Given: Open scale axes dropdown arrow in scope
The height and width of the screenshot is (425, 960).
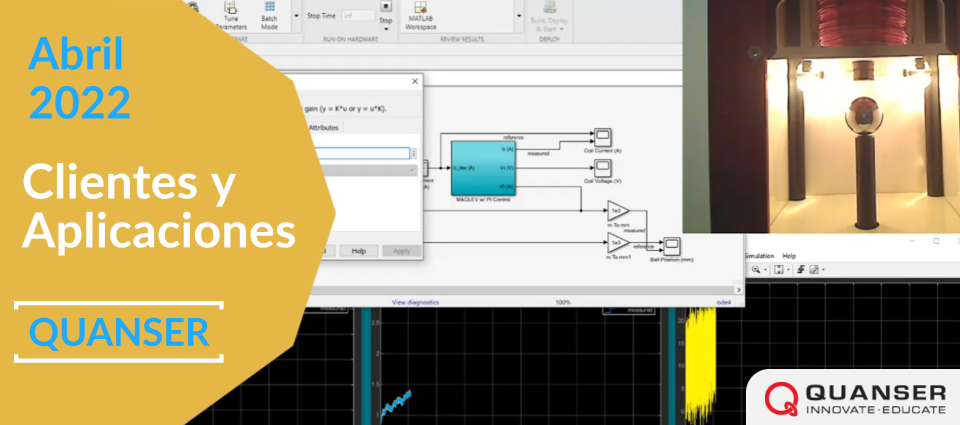Looking at the screenshot, I should point(787,269).
